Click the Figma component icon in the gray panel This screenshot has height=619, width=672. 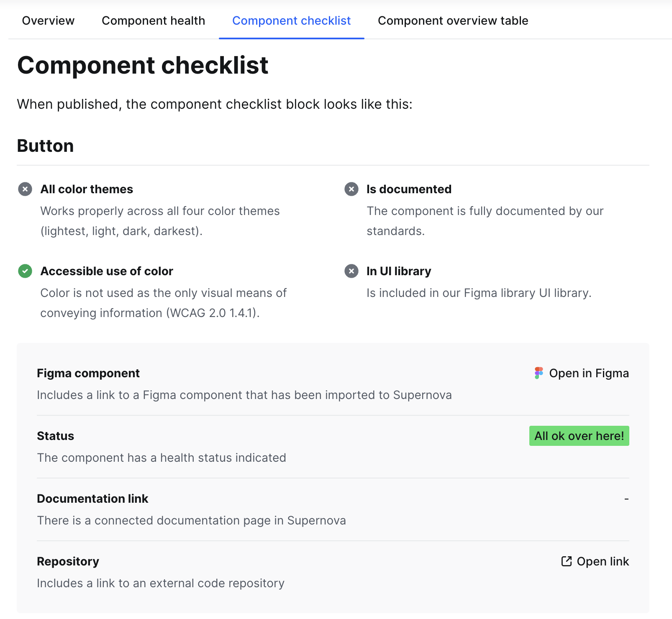[538, 373]
